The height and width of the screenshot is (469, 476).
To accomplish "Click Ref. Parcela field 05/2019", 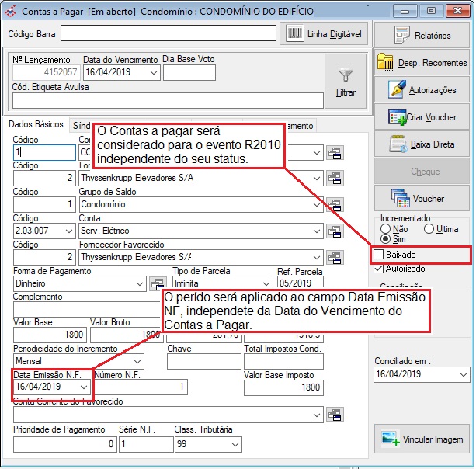I will click(301, 283).
